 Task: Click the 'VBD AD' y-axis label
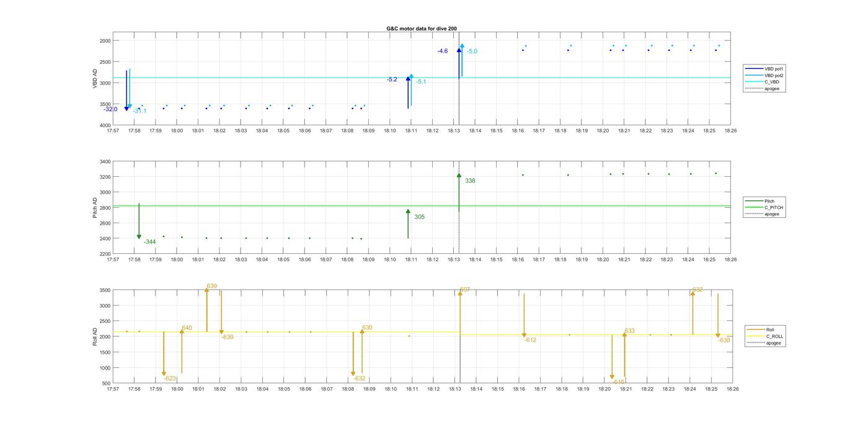[x=95, y=79]
